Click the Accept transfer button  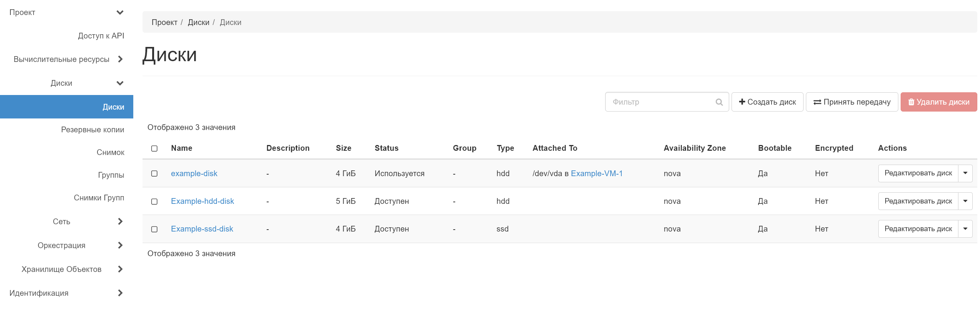852,102
